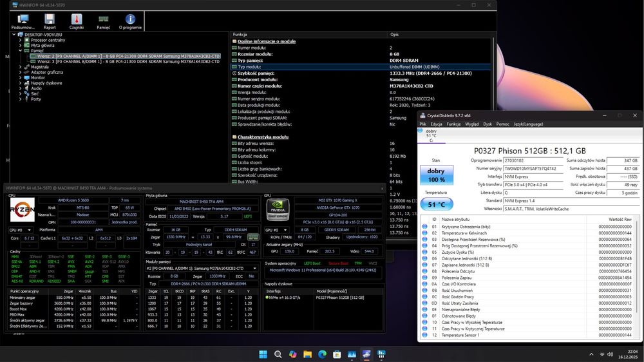Select Wiersz: 2 CHANNEL A/DIMM 1 memory row
This screenshot has height=362, width=644.
129,56
